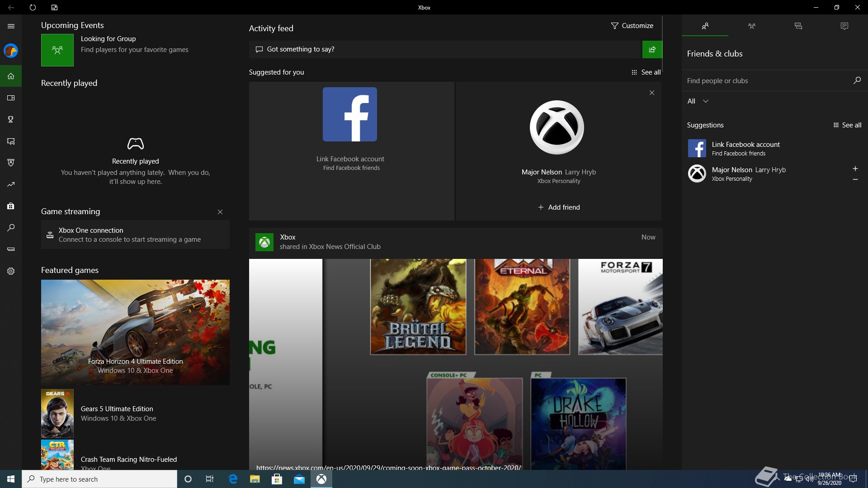This screenshot has height=488, width=868.
Task: Open Major Nelson in Suggestions list
Action: coord(766,174)
